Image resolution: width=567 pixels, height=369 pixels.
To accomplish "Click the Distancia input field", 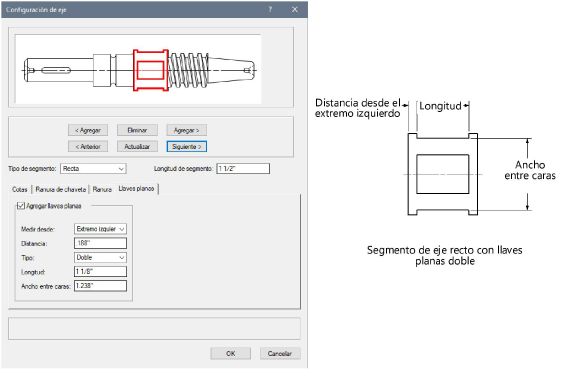I will (100, 243).
